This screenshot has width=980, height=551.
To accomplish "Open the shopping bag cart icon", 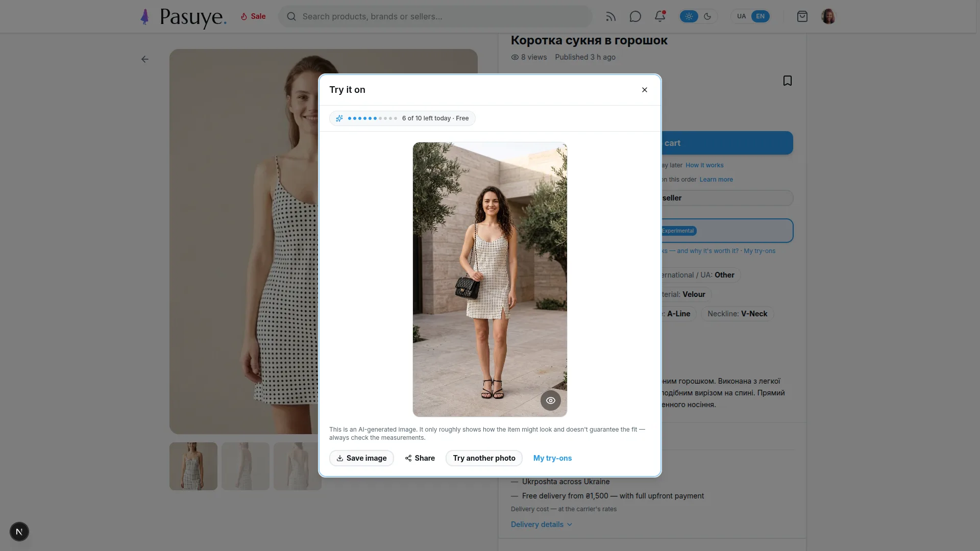I will (802, 17).
